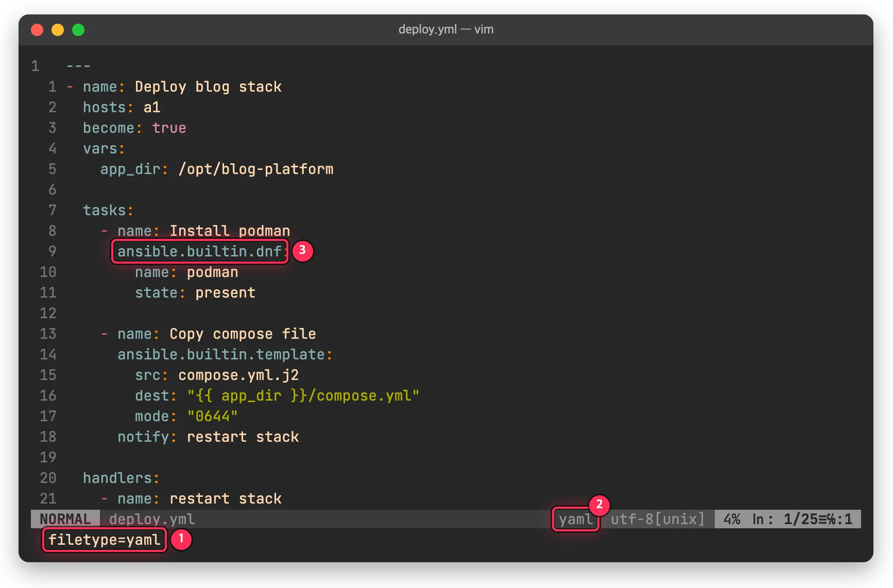Image resolution: width=893 pixels, height=588 pixels.
Task: Click the "4%" scroll percentage
Action: 732,519
